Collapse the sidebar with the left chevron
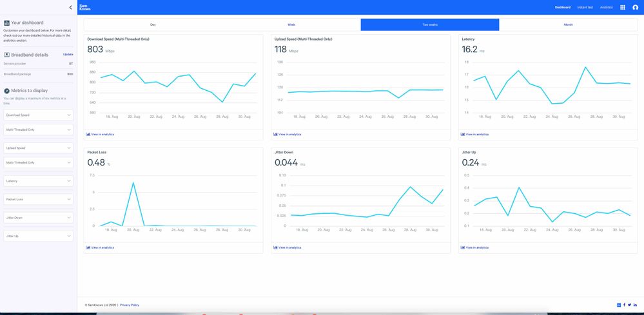This screenshot has height=315, width=644. tap(70, 7)
